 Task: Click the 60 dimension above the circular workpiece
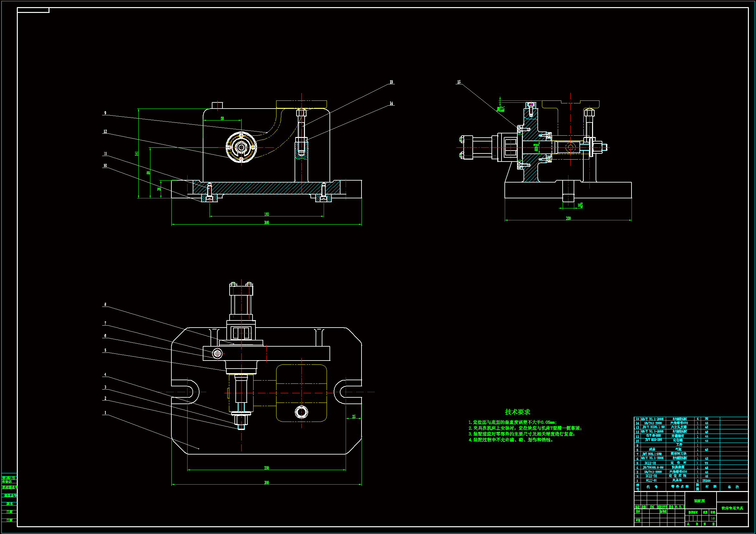coord(222,118)
